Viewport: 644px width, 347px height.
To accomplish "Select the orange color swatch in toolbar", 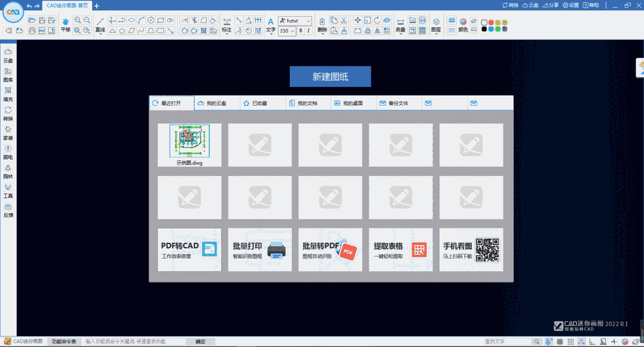I will 491,22.
